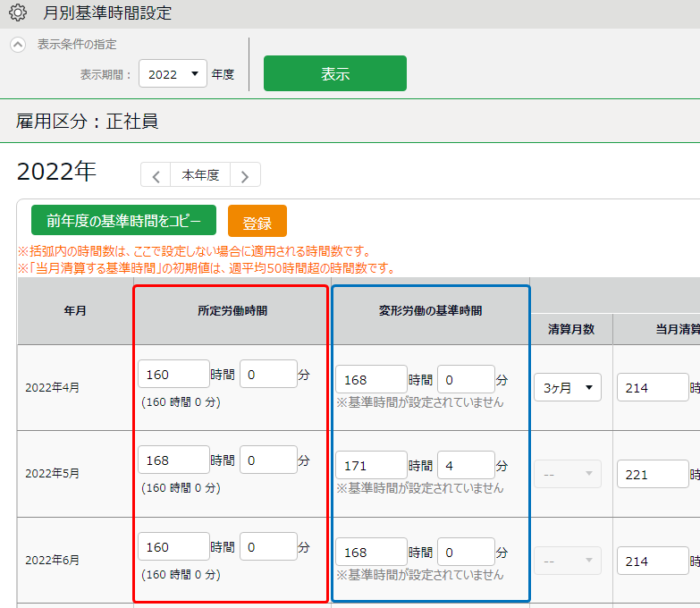Click the settings gear icon beside 月別基準時間設定
The height and width of the screenshot is (608, 700).
point(18,13)
